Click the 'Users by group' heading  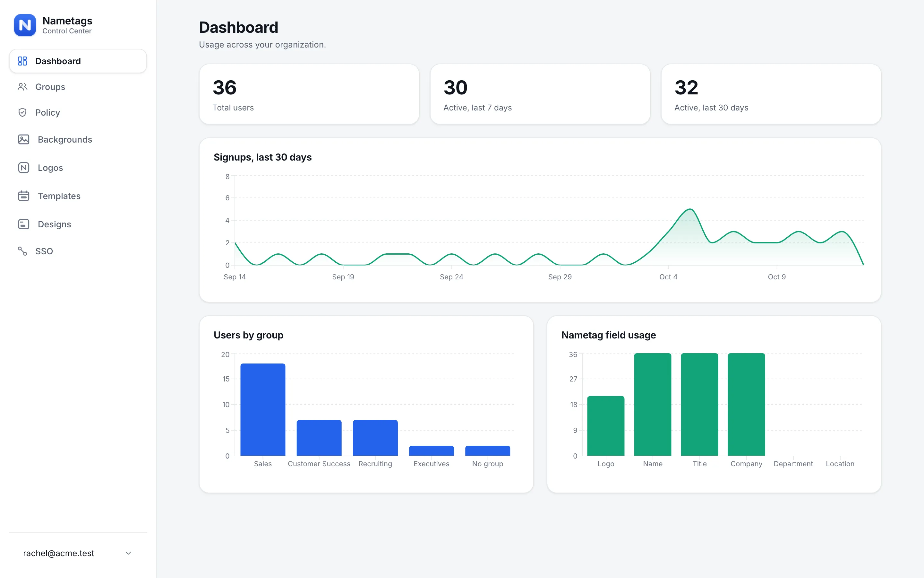[x=249, y=335]
